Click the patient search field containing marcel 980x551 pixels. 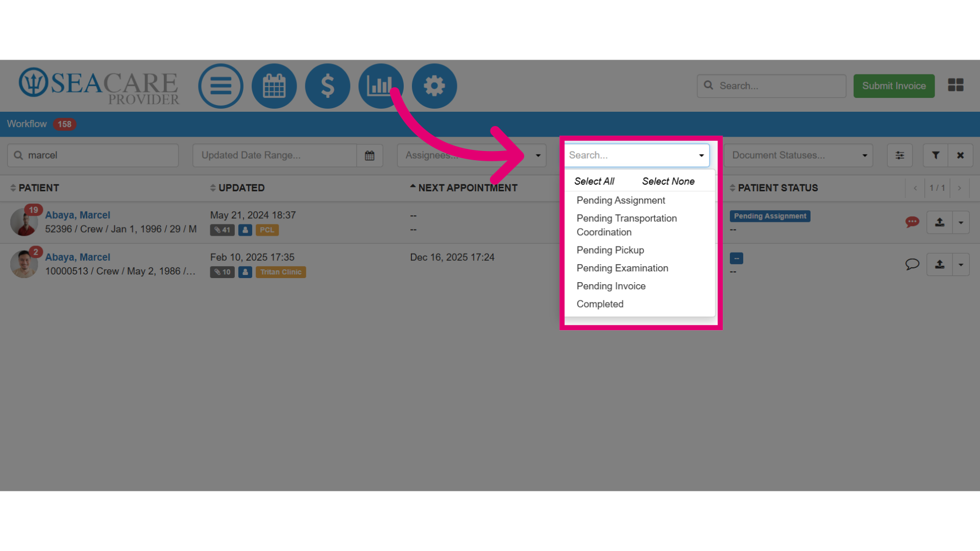[93, 155]
